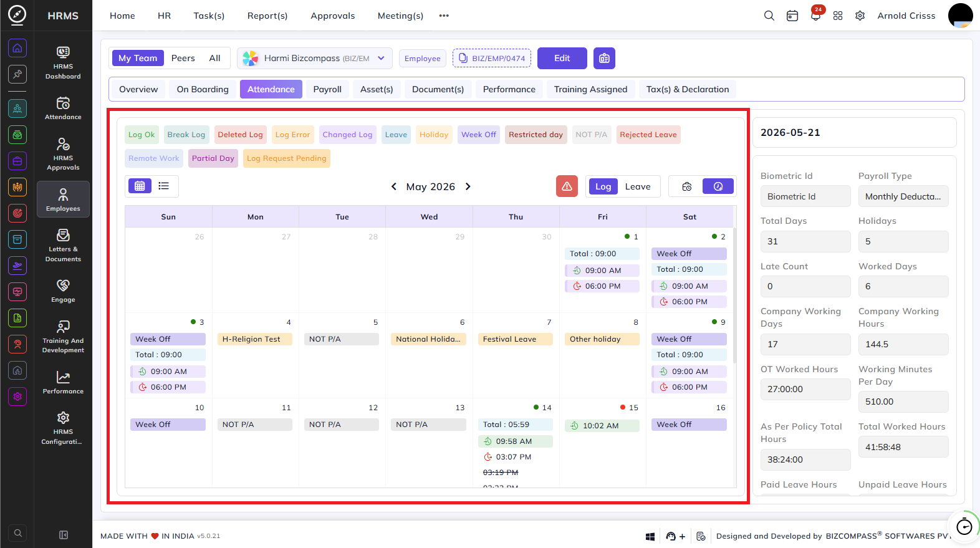Click the search icon at rail bottom
This screenshot has height=548, width=980.
click(x=17, y=533)
